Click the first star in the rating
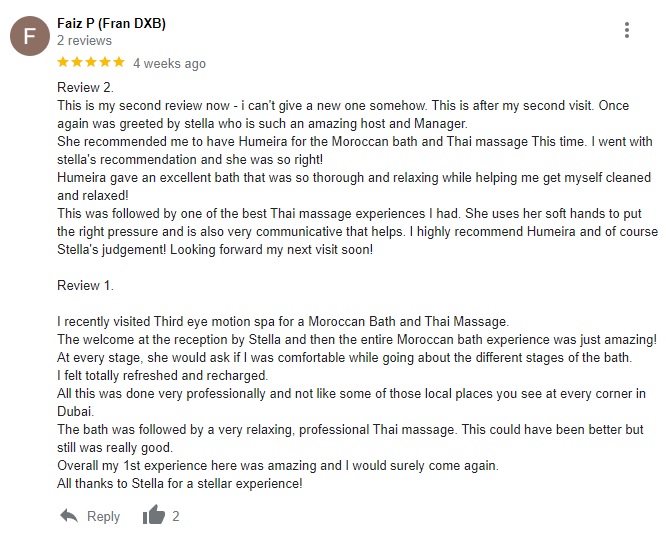This screenshot has width=666, height=542. pyautogui.click(x=64, y=62)
